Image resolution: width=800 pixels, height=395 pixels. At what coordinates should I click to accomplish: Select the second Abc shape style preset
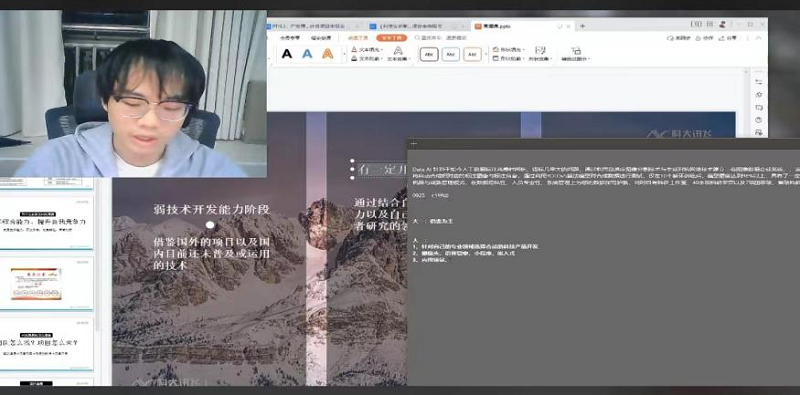pos(451,54)
